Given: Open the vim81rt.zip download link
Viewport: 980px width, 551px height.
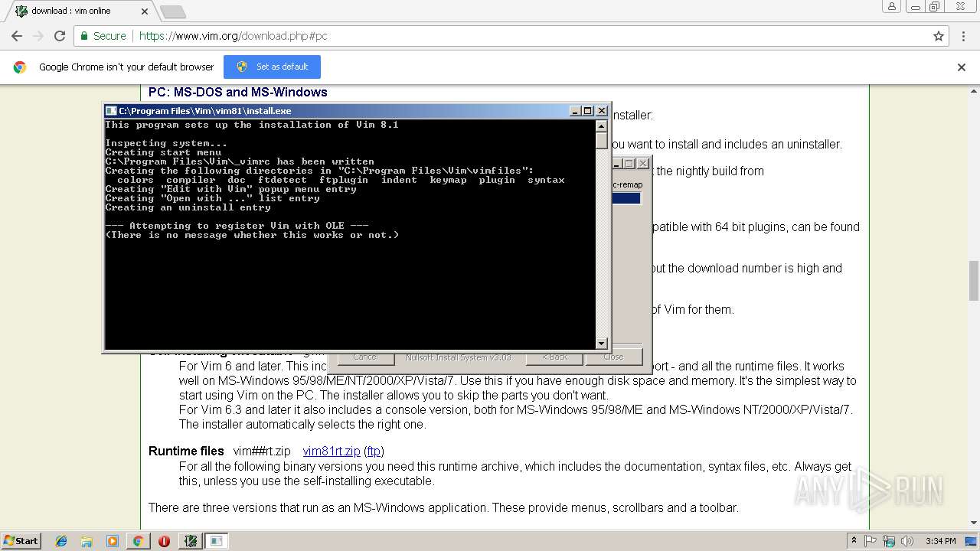Looking at the screenshot, I should 332,452.
